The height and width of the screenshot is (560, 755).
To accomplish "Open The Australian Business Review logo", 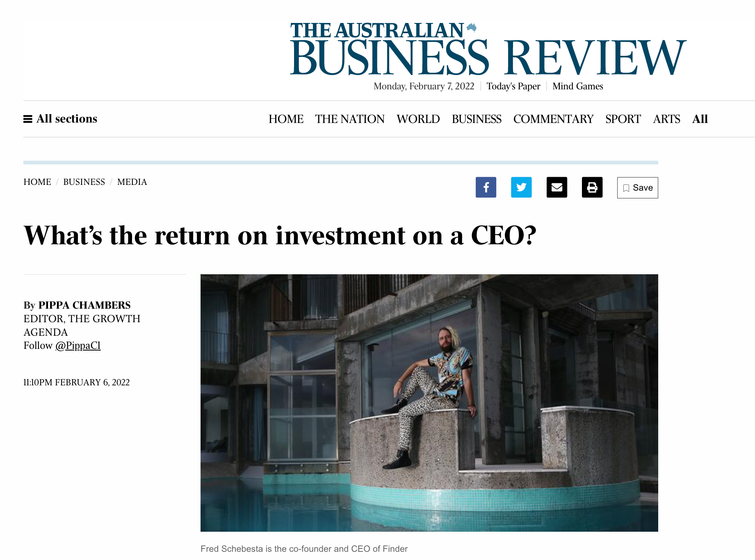I will (488, 49).
